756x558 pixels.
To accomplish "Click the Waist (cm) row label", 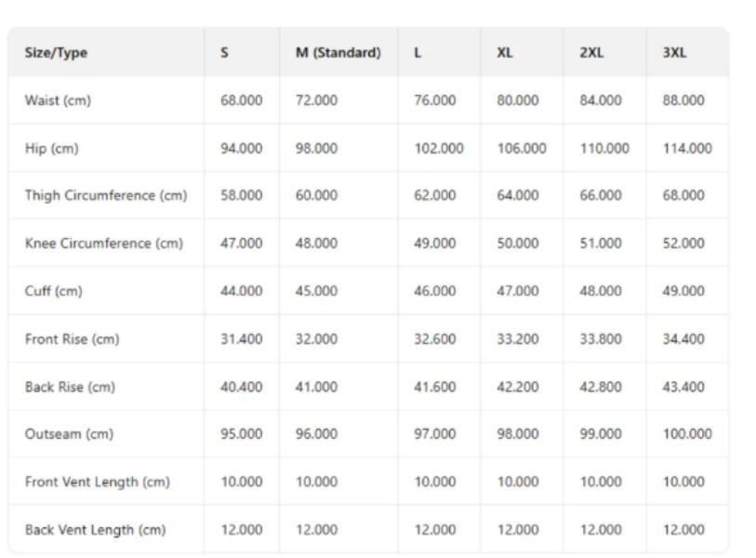I will 58,100.
